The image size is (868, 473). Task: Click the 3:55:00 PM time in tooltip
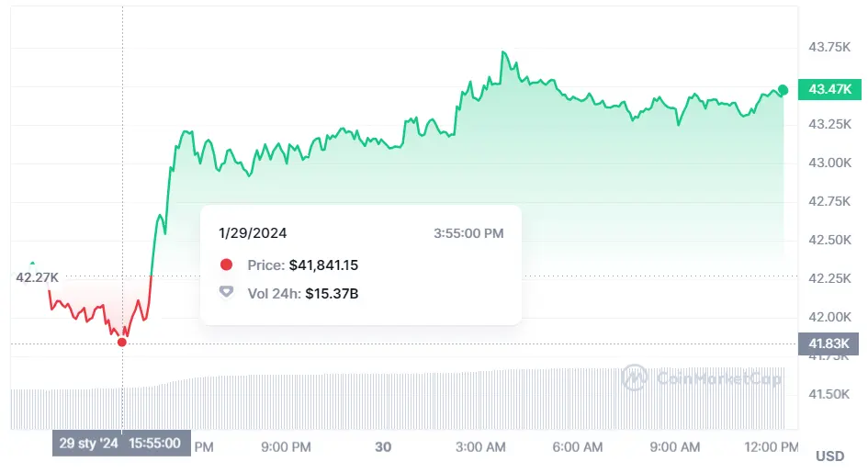click(x=468, y=233)
